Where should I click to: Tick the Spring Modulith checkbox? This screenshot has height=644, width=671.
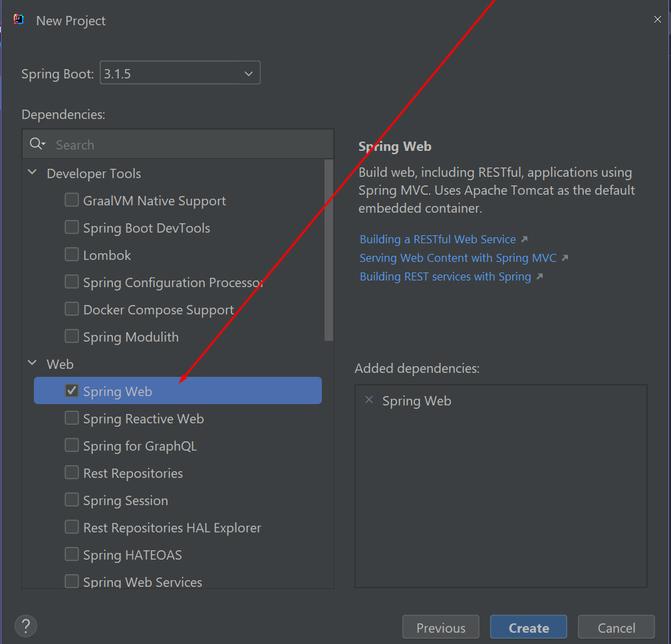click(x=71, y=336)
